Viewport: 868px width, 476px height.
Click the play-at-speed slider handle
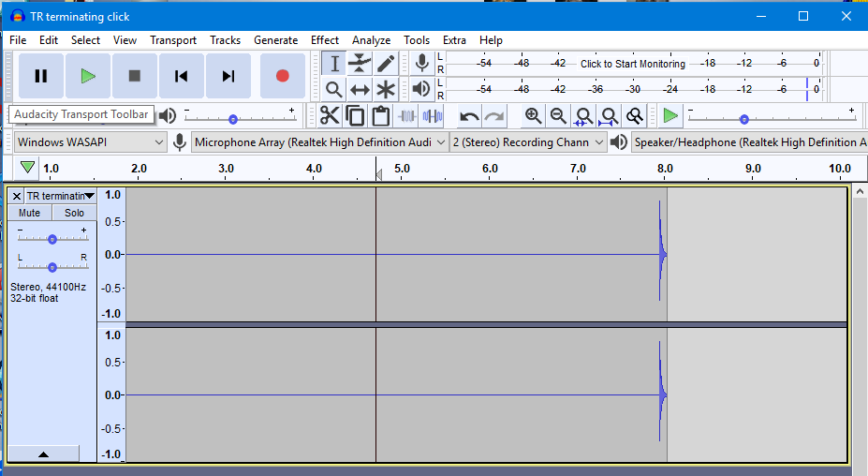pyautogui.click(x=744, y=120)
